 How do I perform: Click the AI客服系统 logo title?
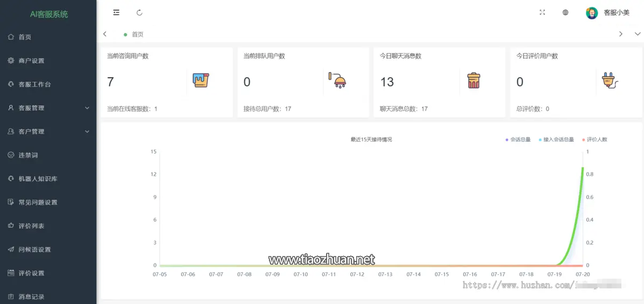pyautogui.click(x=49, y=15)
